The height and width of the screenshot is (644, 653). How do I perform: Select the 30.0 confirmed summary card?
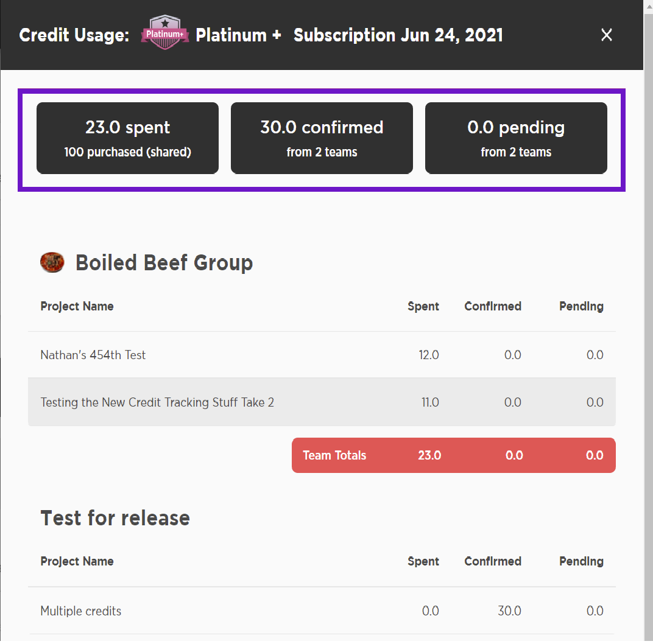pyautogui.click(x=322, y=138)
